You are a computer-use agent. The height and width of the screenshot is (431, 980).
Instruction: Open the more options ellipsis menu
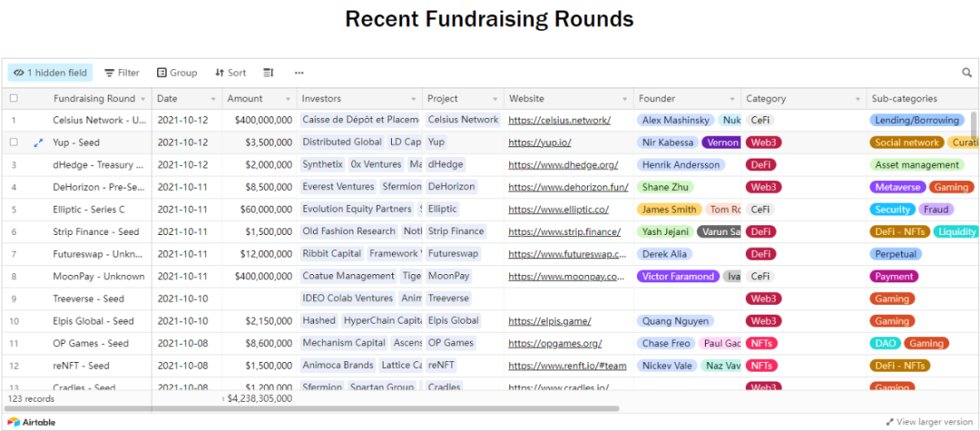299,73
